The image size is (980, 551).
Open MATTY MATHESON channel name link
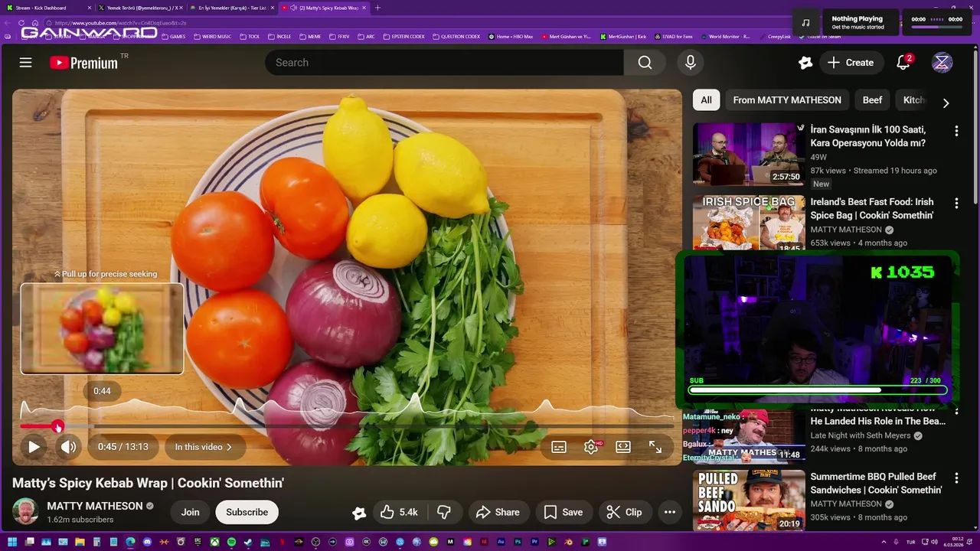[x=95, y=506]
